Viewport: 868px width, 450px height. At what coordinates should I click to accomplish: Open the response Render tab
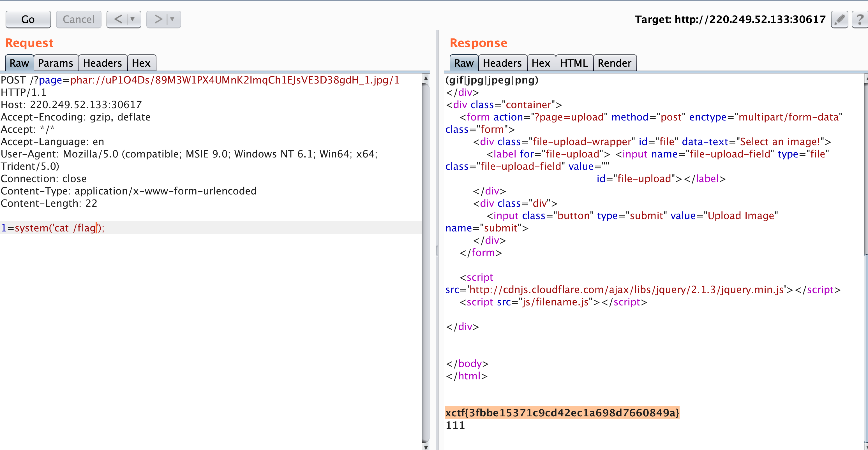[614, 63]
